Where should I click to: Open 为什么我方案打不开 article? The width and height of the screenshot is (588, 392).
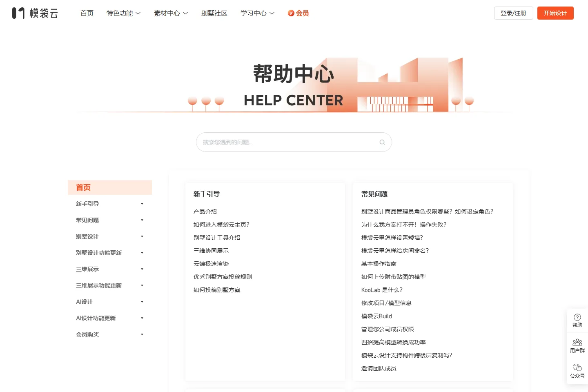point(404,225)
